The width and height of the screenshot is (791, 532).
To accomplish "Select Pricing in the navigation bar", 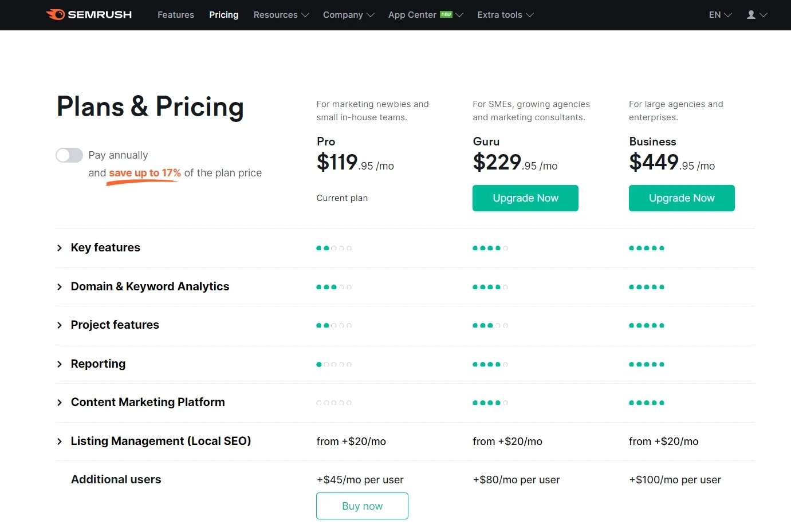I will (x=223, y=15).
